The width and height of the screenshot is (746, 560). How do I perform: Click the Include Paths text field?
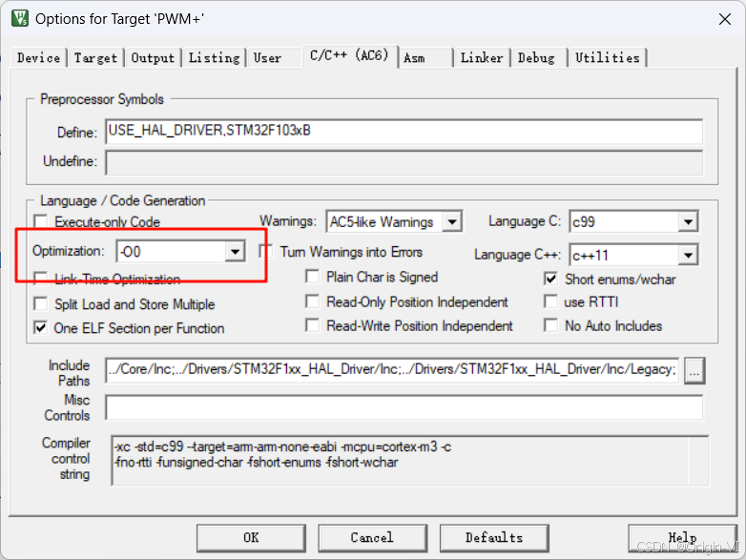click(392, 370)
